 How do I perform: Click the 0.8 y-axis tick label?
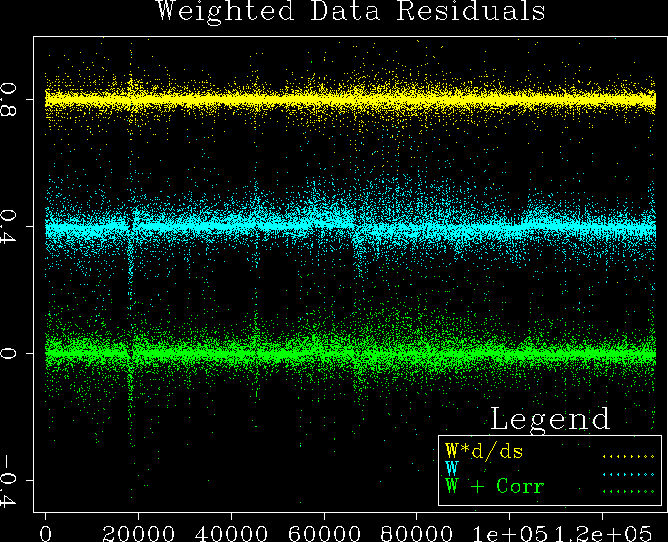[12, 100]
